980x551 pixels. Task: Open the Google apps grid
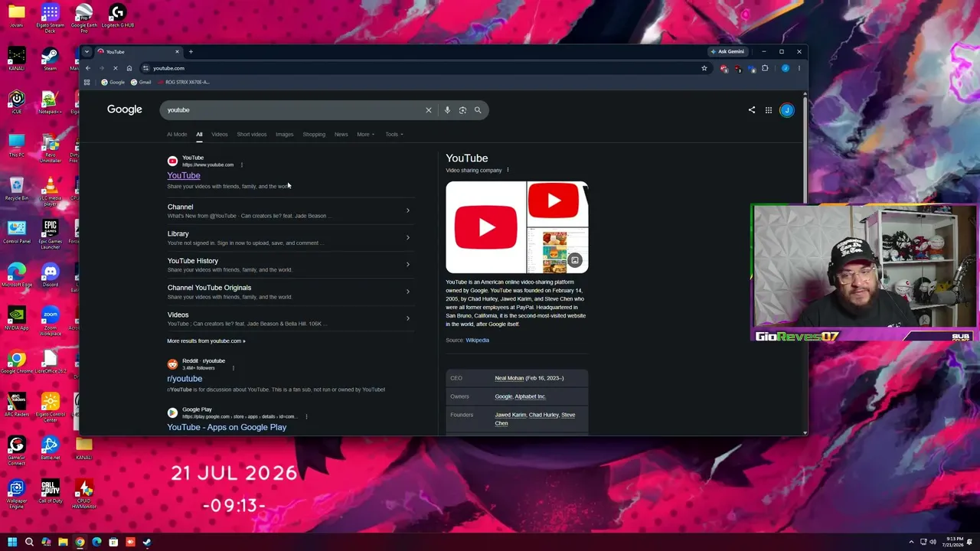[769, 110]
